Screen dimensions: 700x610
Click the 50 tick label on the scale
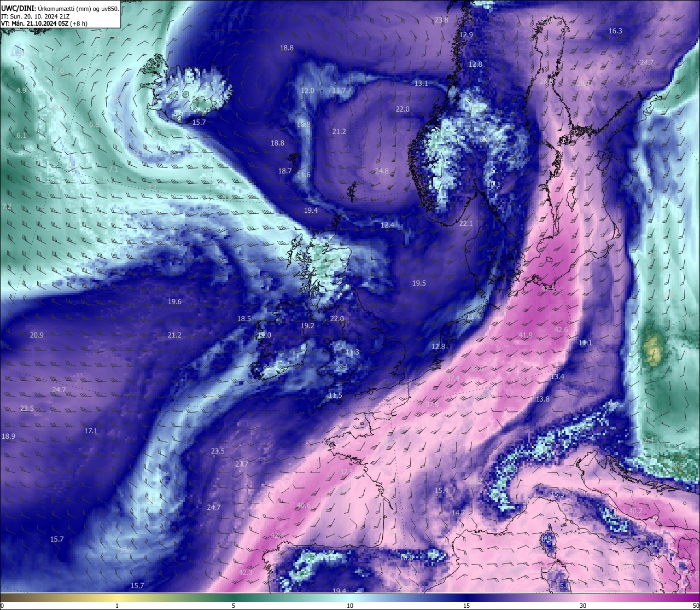click(696, 606)
